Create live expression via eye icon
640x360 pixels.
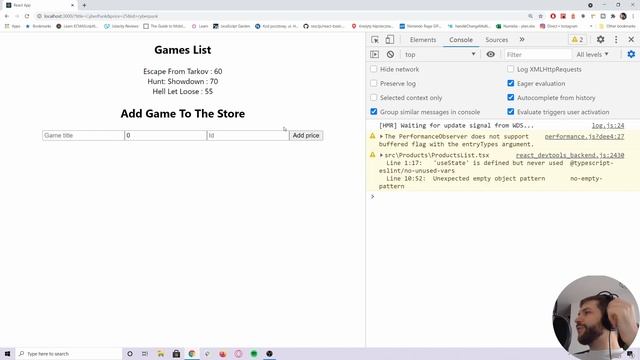tap(491, 54)
